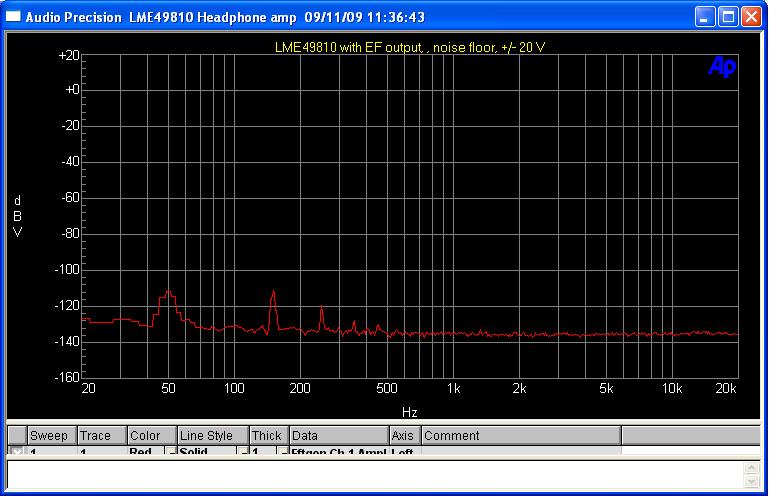
Task: Toggle the sweep 1 trace visibility checkbox
Action: click(x=17, y=451)
